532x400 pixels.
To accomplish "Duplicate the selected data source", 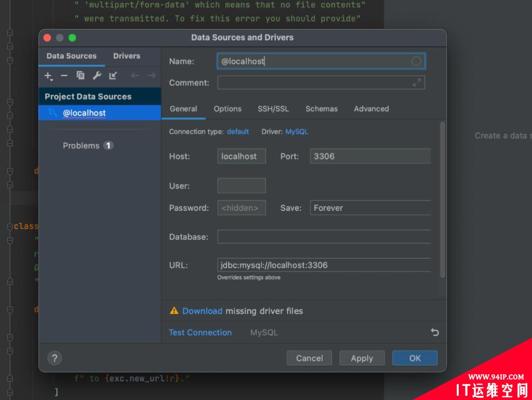I will pos(81,75).
